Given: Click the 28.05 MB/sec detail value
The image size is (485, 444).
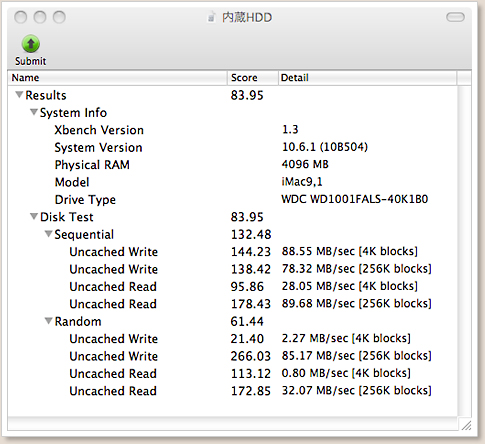Looking at the screenshot, I should pos(349,286).
